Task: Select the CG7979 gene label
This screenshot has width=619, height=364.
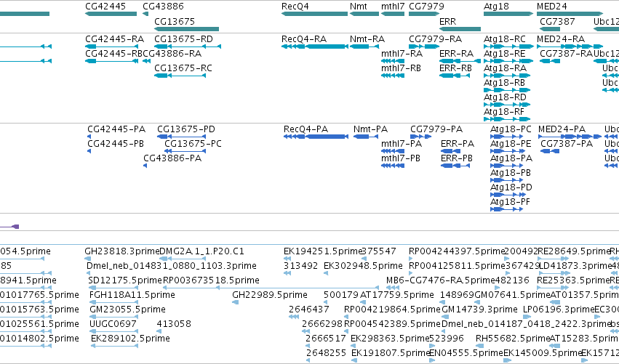Action: coord(426,7)
